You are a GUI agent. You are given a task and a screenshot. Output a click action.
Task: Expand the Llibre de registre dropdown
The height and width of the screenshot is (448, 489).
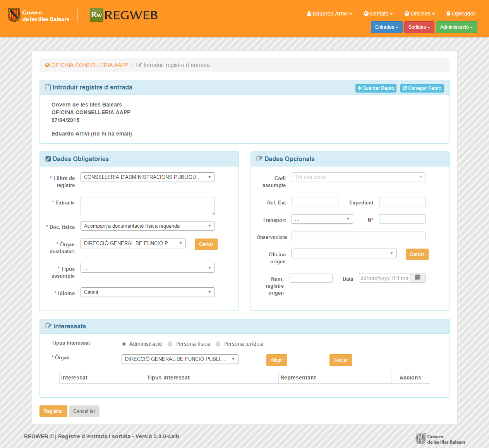point(148,177)
